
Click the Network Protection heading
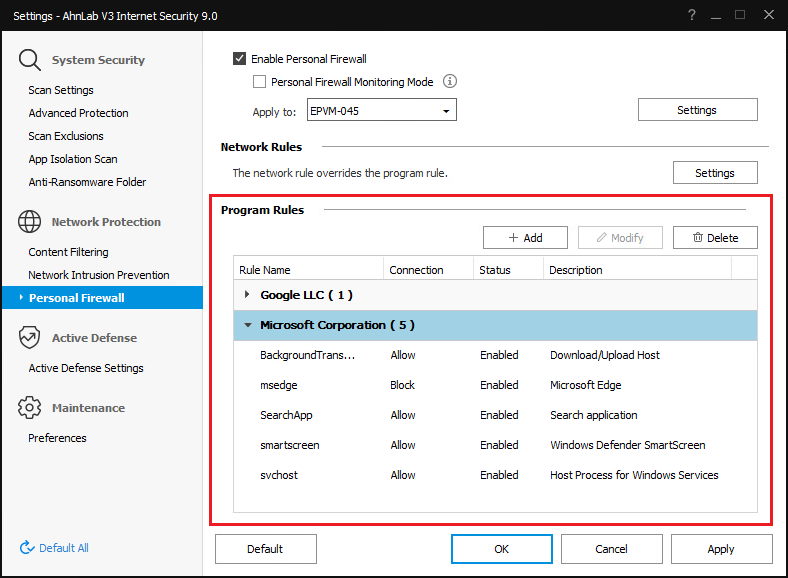point(106,222)
